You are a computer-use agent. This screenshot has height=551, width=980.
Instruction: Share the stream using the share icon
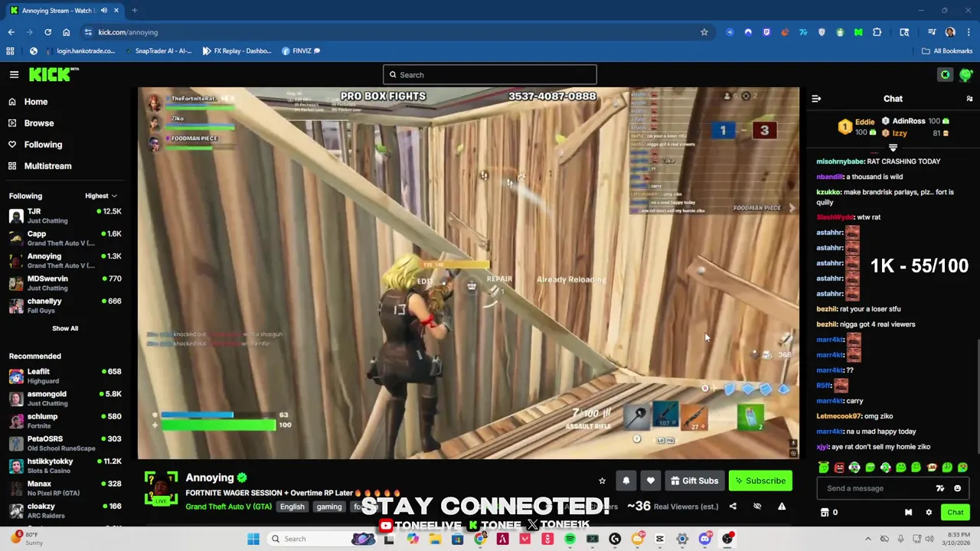[x=733, y=507]
